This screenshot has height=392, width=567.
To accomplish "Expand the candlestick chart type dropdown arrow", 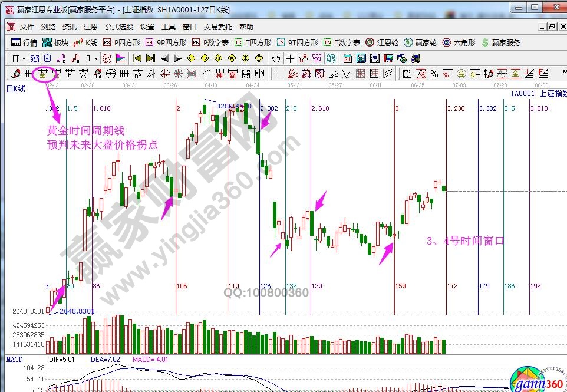I will click(x=96, y=58).
